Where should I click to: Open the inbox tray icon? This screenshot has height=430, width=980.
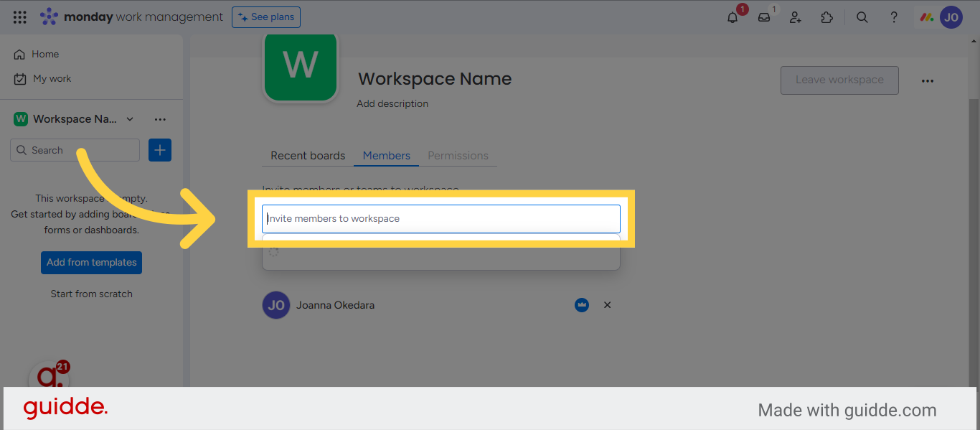(x=764, y=17)
